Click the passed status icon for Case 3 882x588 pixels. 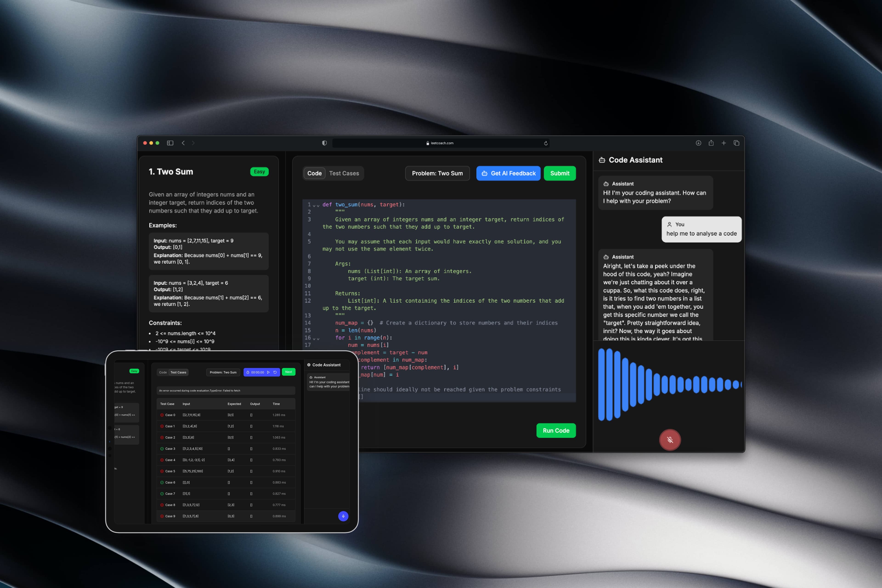click(x=162, y=449)
